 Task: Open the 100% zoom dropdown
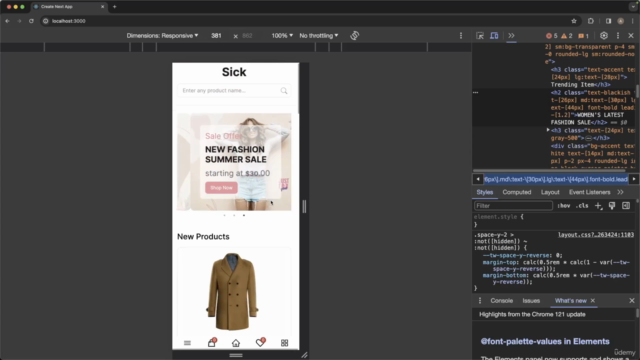(282, 36)
